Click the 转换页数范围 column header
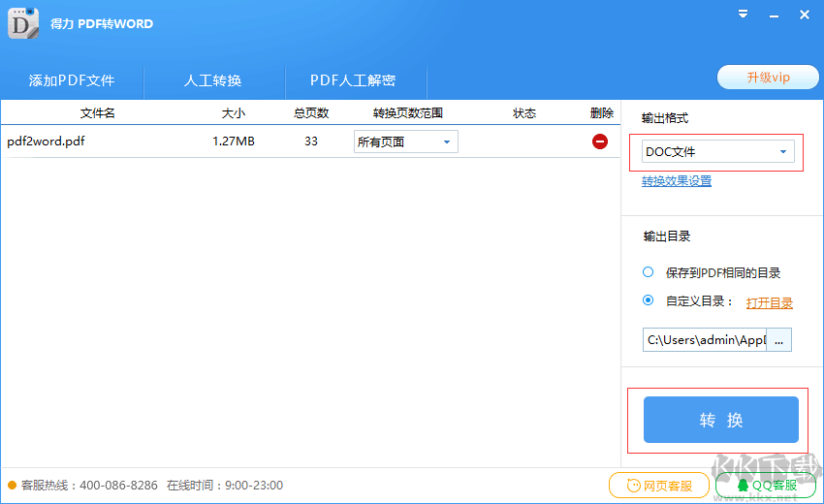824x504 pixels. point(408,113)
